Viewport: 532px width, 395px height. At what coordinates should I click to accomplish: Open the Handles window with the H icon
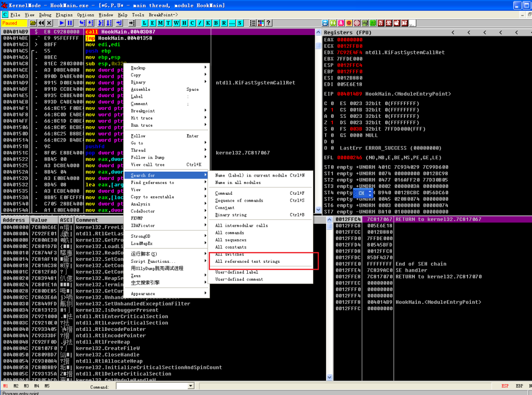pyautogui.click(x=184, y=23)
